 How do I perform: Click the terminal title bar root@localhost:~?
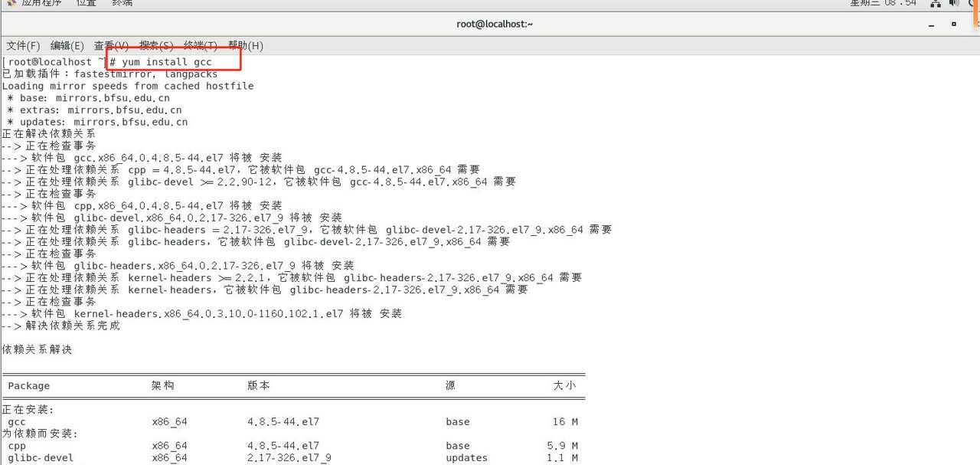(x=495, y=24)
